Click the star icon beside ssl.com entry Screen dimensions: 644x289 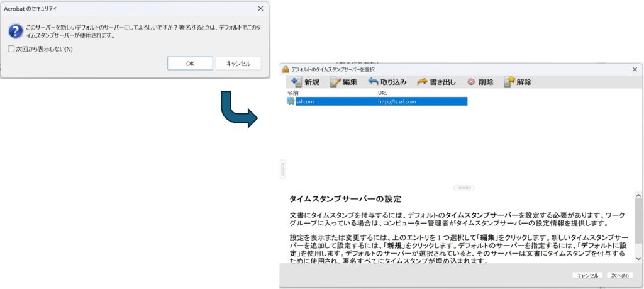pyautogui.click(x=291, y=101)
